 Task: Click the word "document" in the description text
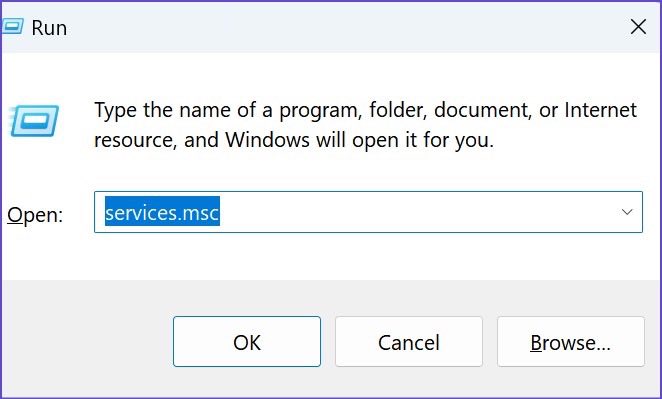pyautogui.click(x=482, y=110)
